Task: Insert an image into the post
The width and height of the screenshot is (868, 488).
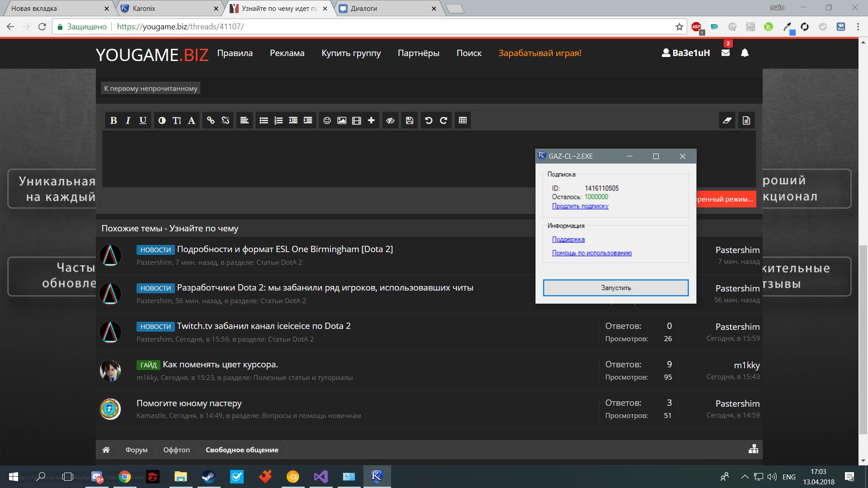Action: point(342,120)
